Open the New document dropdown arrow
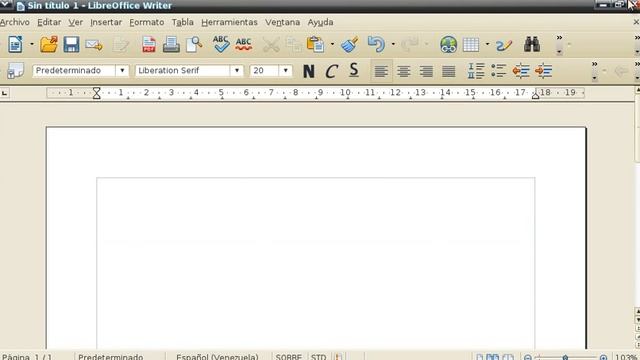640x360 pixels. coord(31,44)
